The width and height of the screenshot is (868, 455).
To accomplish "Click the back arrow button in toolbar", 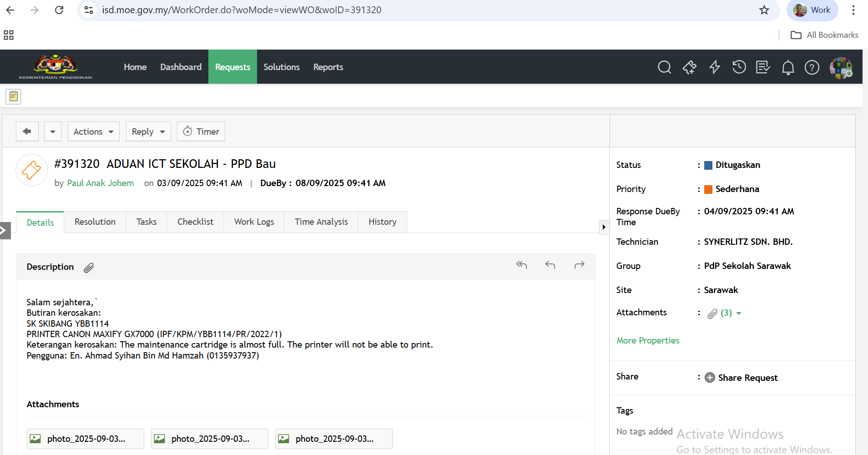I will point(27,131).
